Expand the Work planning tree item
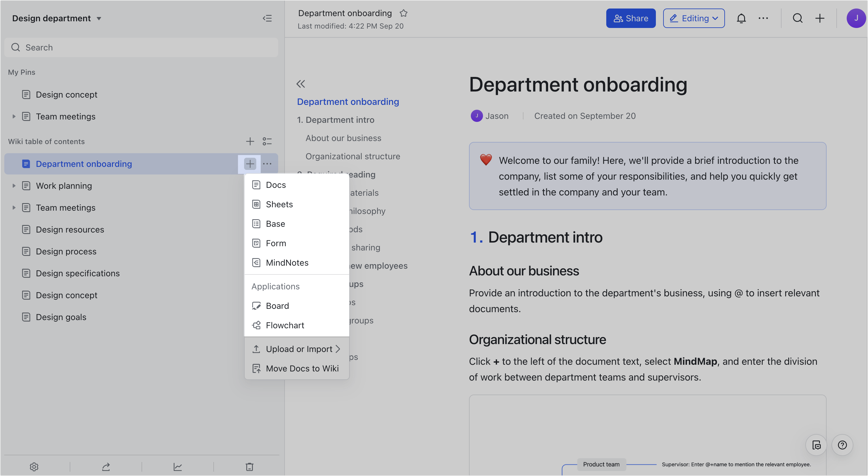868x476 pixels. pyautogui.click(x=14, y=185)
